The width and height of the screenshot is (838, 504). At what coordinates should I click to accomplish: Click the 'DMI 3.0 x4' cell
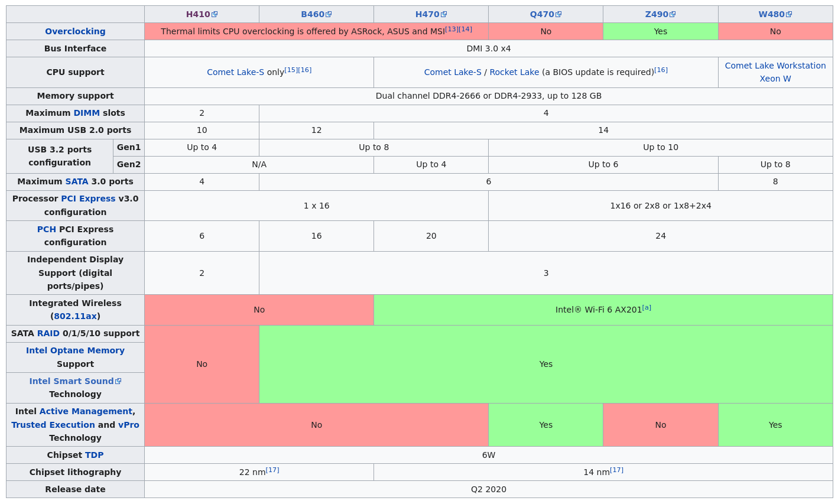click(489, 48)
